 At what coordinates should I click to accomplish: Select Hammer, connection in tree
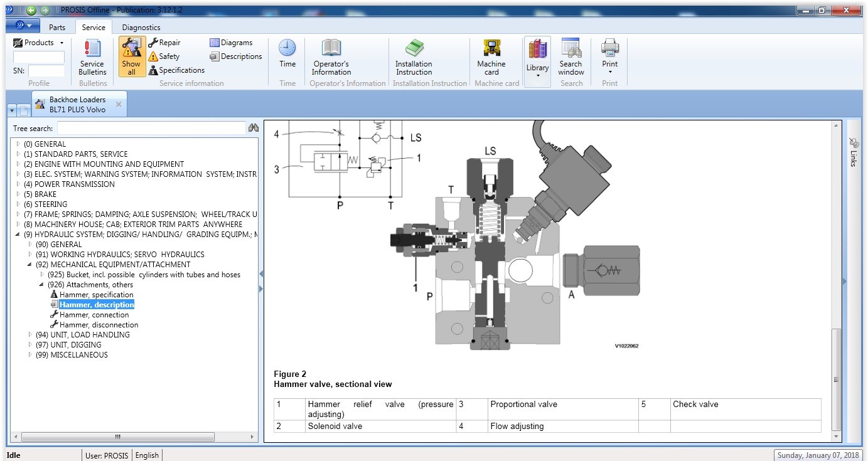pyautogui.click(x=94, y=315)
